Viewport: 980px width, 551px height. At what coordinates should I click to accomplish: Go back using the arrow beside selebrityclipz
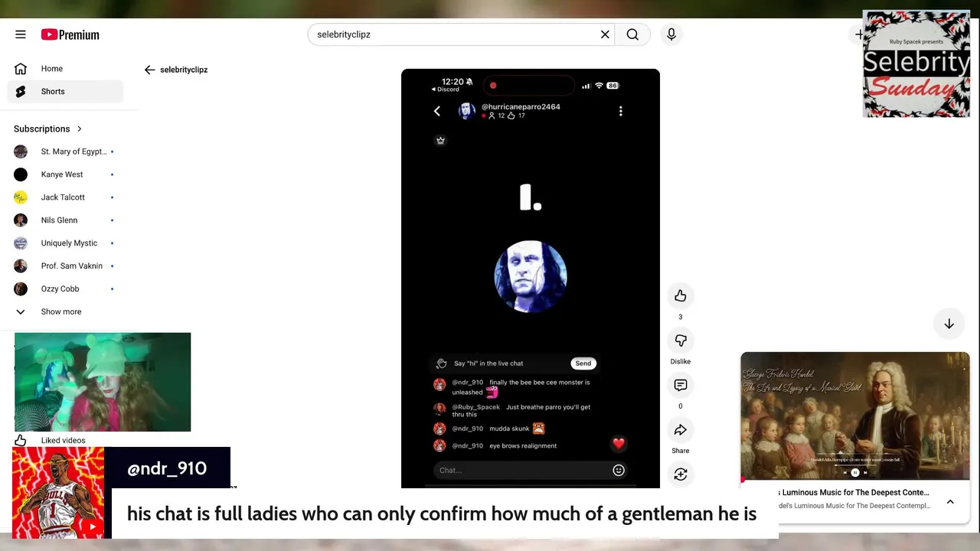(150, 70)
